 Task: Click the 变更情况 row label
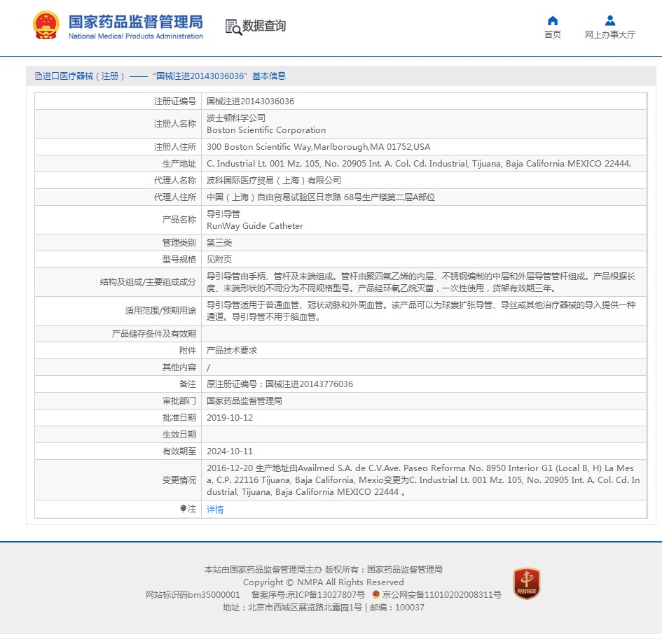179,480
